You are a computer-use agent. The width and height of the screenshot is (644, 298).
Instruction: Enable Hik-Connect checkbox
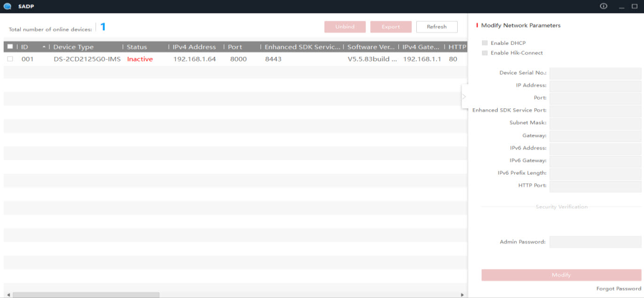coord(485,53)
